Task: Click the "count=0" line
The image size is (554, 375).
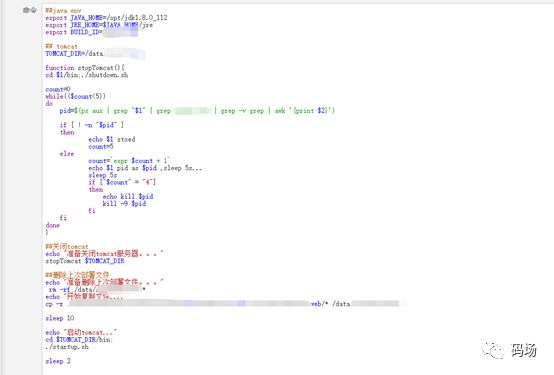Action: click(58, 89)
